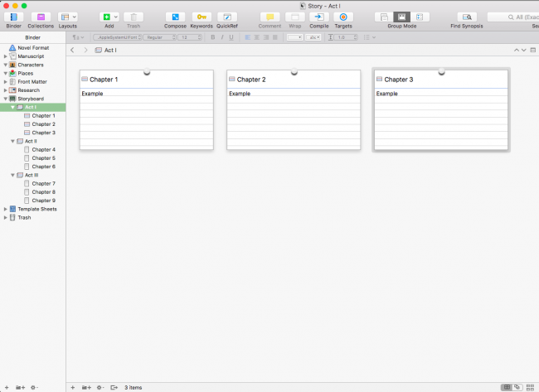Select Research in the binder
Image resolution: width=539 pixels, height=392 pixels.
(x=28, y=90)
